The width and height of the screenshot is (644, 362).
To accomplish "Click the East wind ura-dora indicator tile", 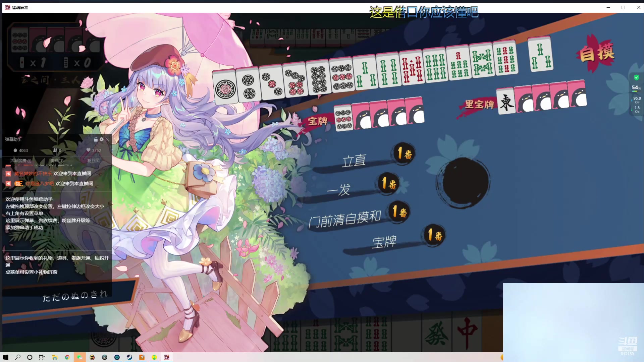I will point(506,101).
